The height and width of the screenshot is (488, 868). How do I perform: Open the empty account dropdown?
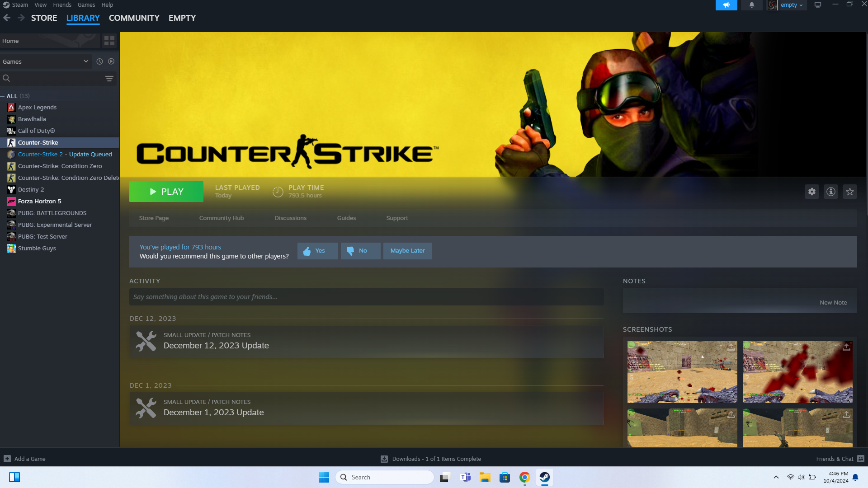792,5
